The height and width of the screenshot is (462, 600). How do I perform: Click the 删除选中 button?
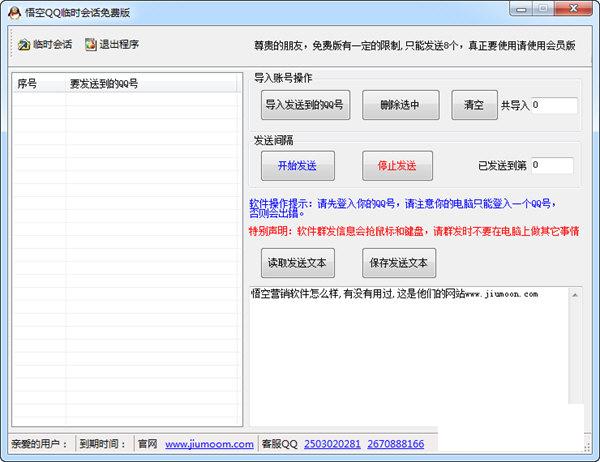coord(401,105)
